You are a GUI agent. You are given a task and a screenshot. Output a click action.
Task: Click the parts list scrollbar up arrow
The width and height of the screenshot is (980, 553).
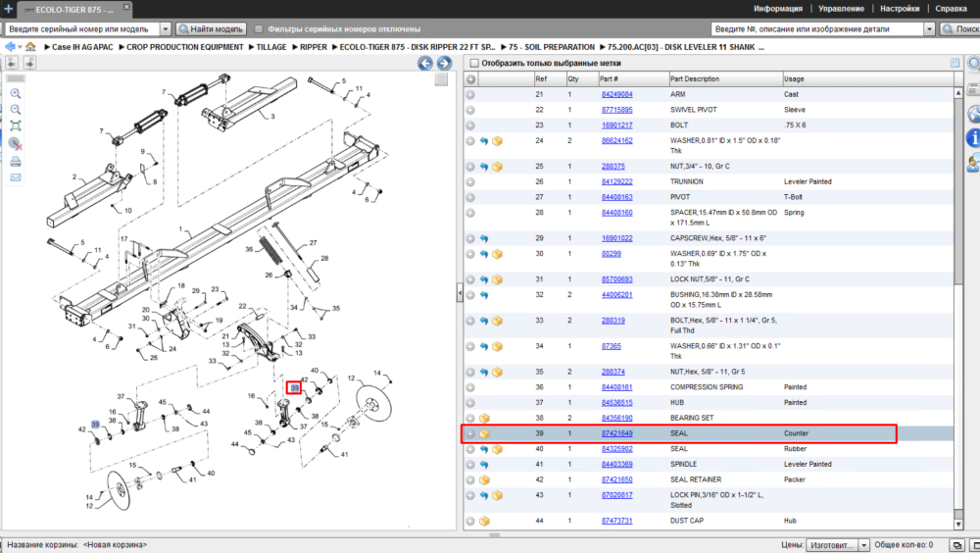click(x=958, y=92)
